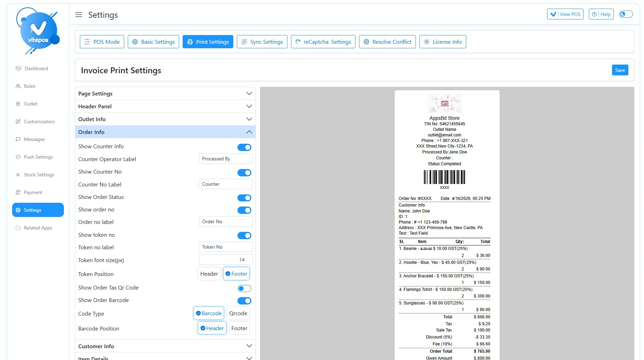The height and width of the screenshot is (360, 644).
Task: Click the Basic Settings gear icon
Action: [x=135, y=42]
